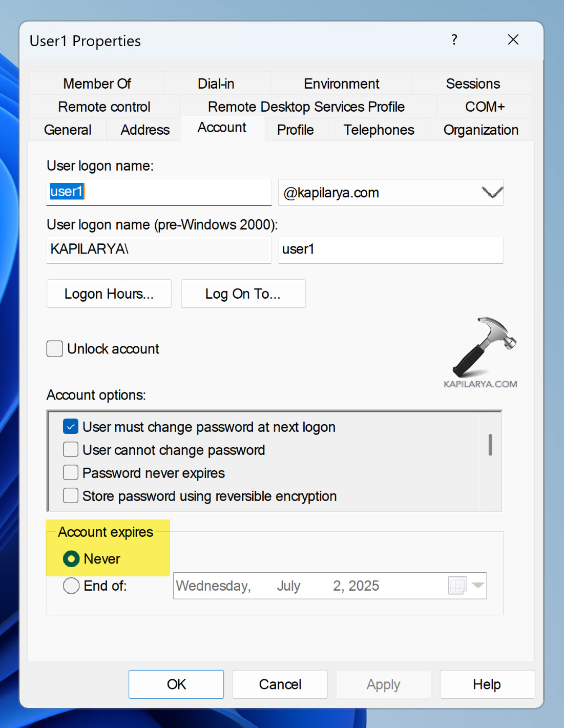Click the Log On To button

[x=243, y=294]
